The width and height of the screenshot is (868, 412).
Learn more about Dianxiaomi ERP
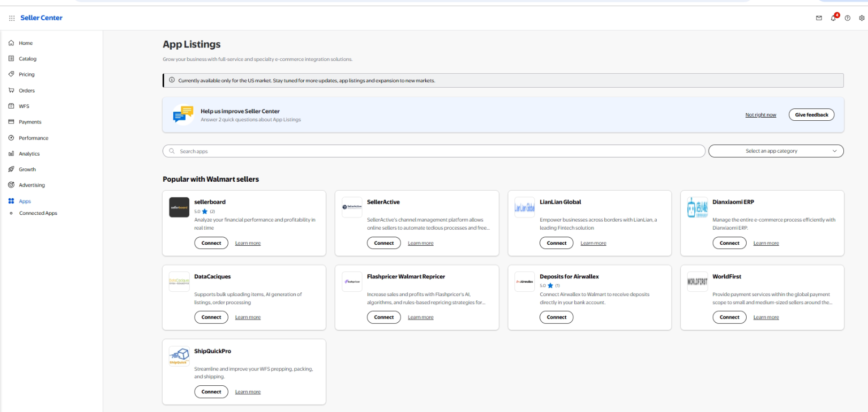766,243
